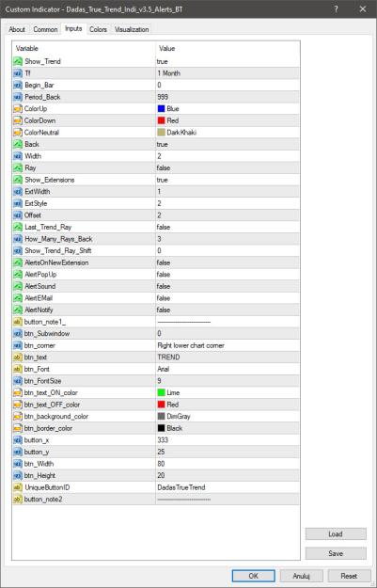Toggle the AlertPopUp false value
Viewport: 377px width, 588px height.
coord(228,275)
